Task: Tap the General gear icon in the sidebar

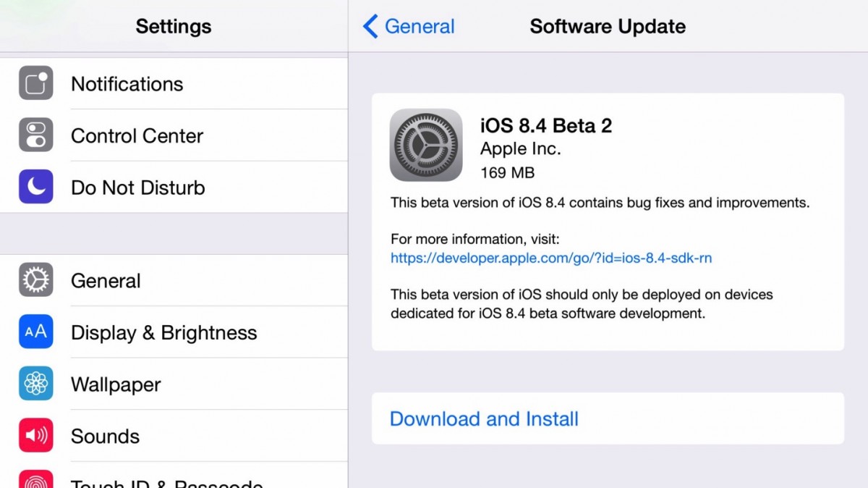Action: point(35,280)
